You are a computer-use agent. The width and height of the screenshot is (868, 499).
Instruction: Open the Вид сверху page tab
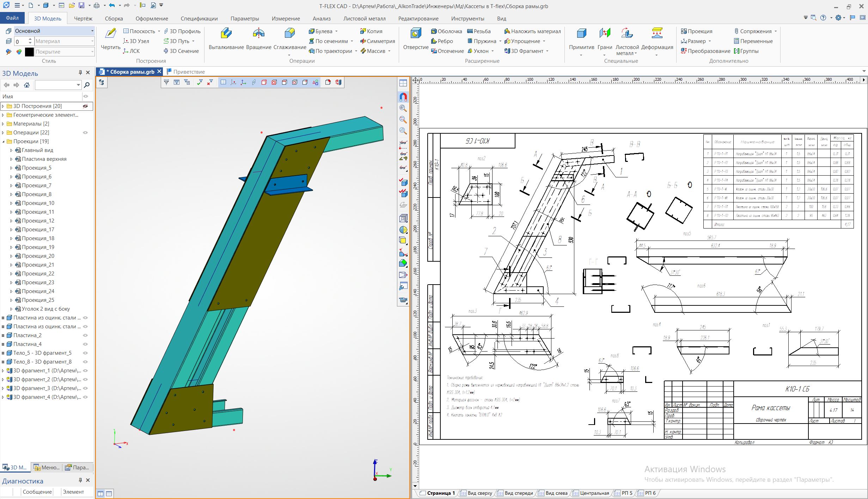[476, 493]
